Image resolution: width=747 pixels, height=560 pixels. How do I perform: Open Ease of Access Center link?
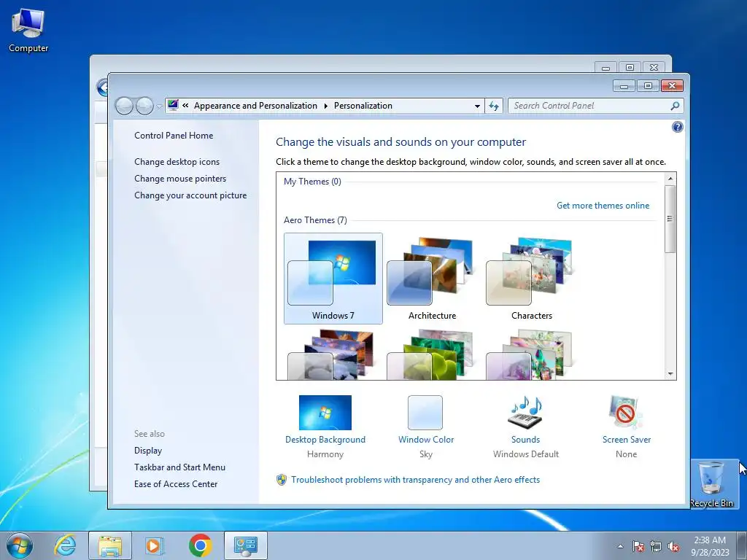coord(175,484)
